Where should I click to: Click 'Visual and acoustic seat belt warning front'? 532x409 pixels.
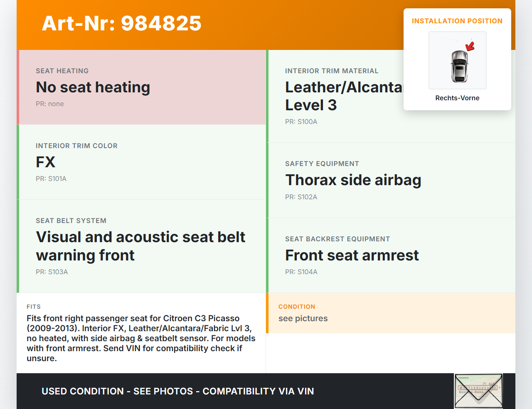click(x=140, y=246)
